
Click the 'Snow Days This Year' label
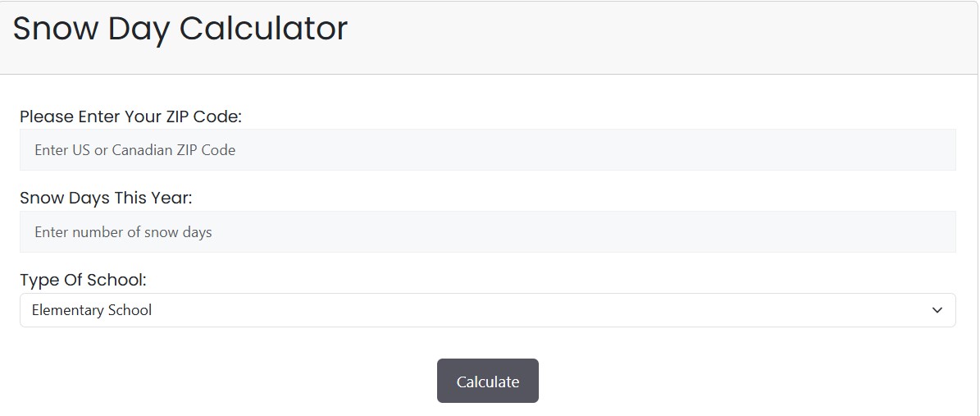106,198
